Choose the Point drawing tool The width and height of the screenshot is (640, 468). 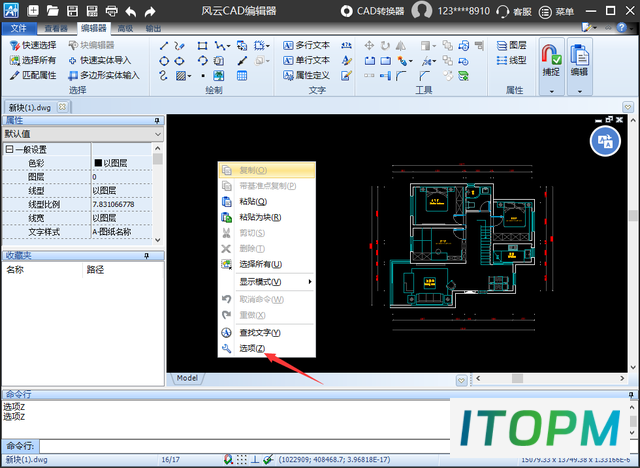click(203, 76)
